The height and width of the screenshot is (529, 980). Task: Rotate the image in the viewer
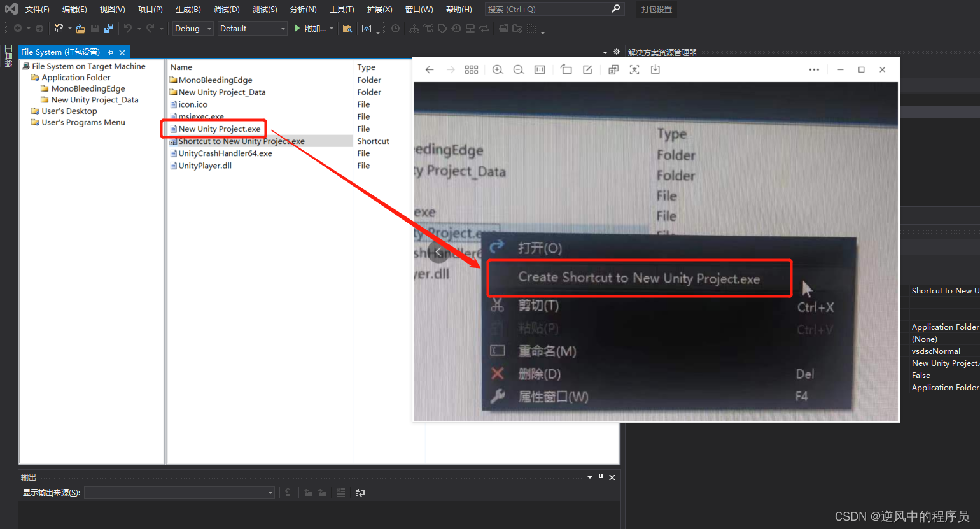566,70
